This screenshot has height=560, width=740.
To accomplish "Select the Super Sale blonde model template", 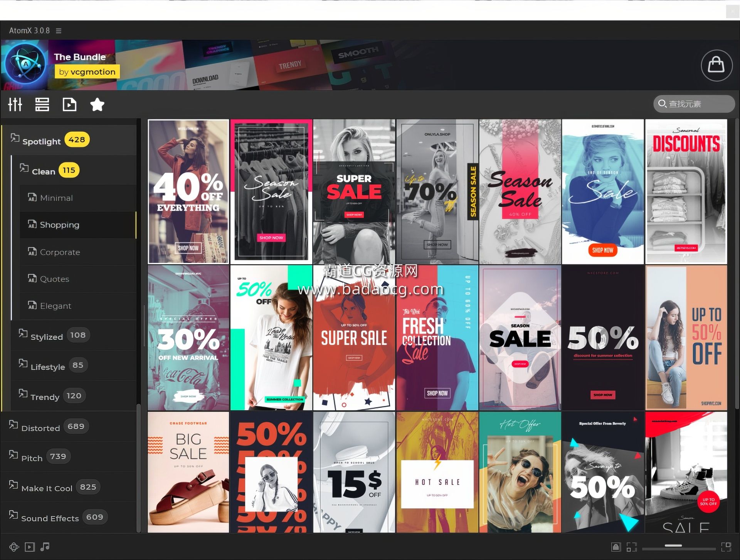I will tap(354, 192).
